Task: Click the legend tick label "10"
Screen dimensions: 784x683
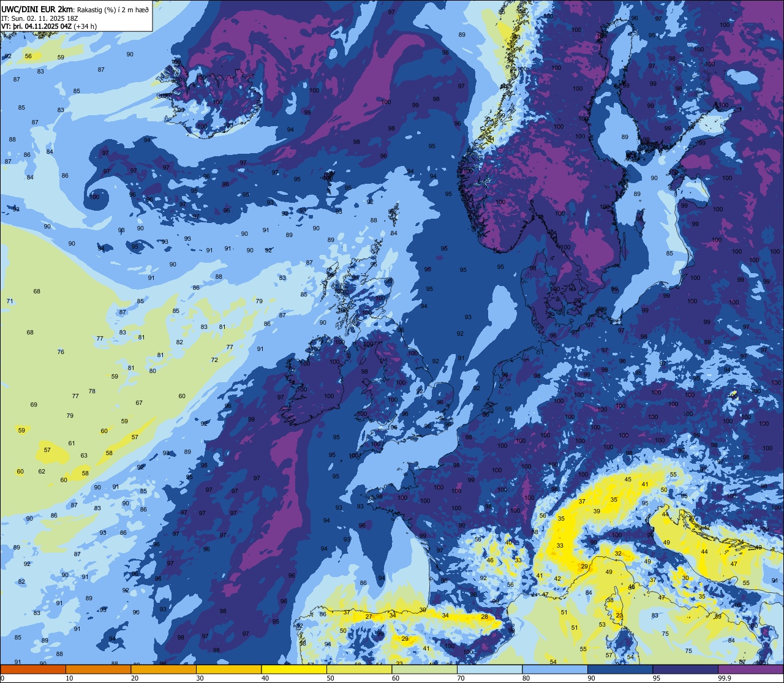Action: (x=69, y=678)
